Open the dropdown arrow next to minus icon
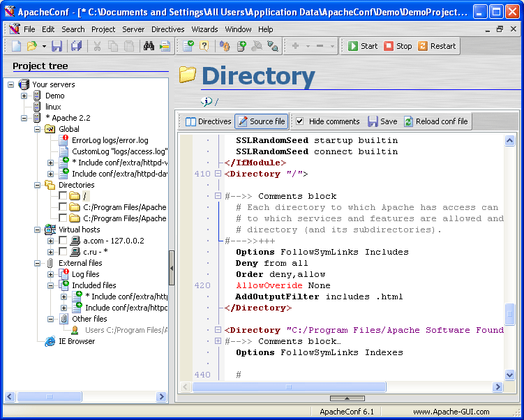524x420 pixels. (332, 46)
